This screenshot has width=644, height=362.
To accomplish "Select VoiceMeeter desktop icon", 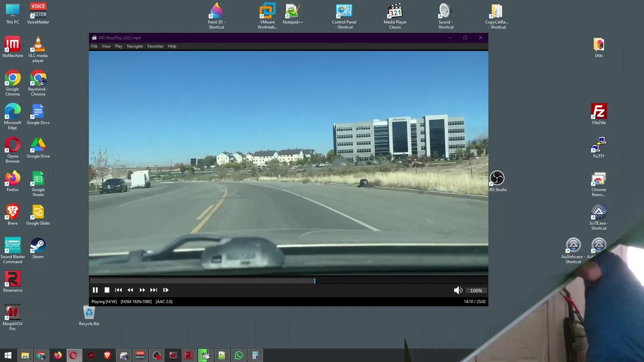I will pos(38,14).
